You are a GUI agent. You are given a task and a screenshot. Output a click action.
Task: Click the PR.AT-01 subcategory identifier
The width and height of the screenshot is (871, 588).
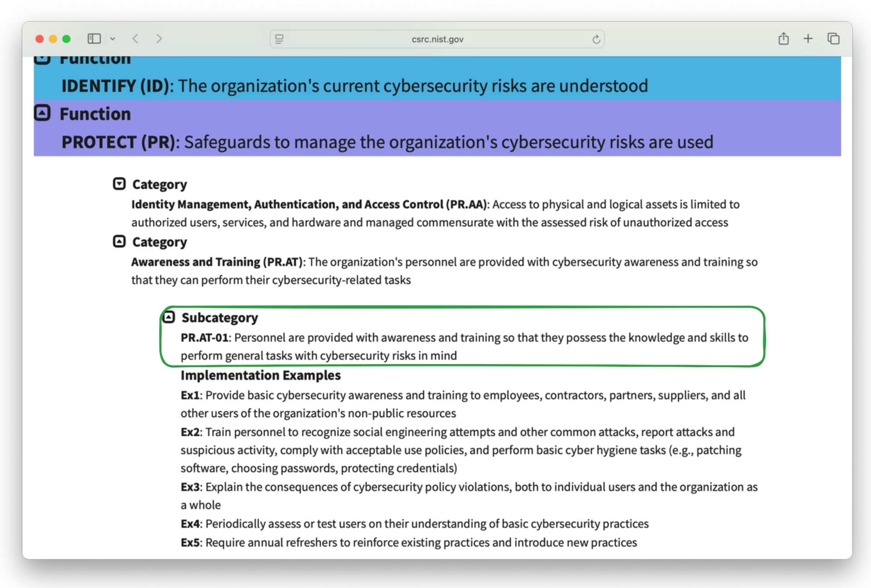pos(204,338)
